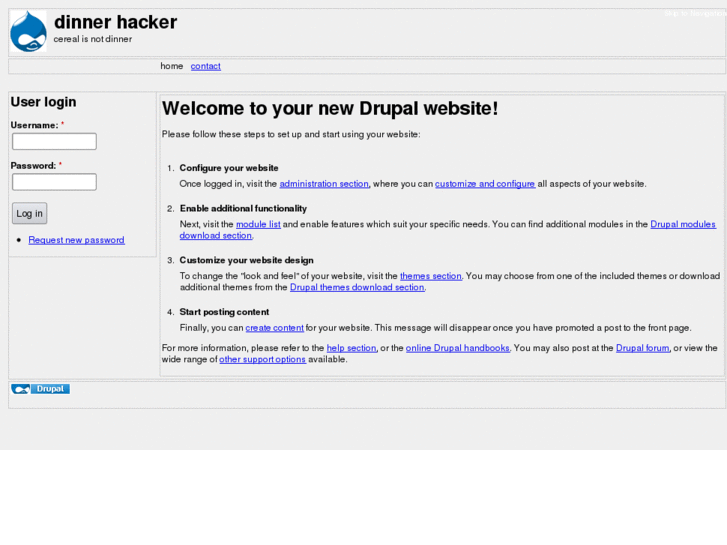Click the 'Password:' field label

(33, 166)
